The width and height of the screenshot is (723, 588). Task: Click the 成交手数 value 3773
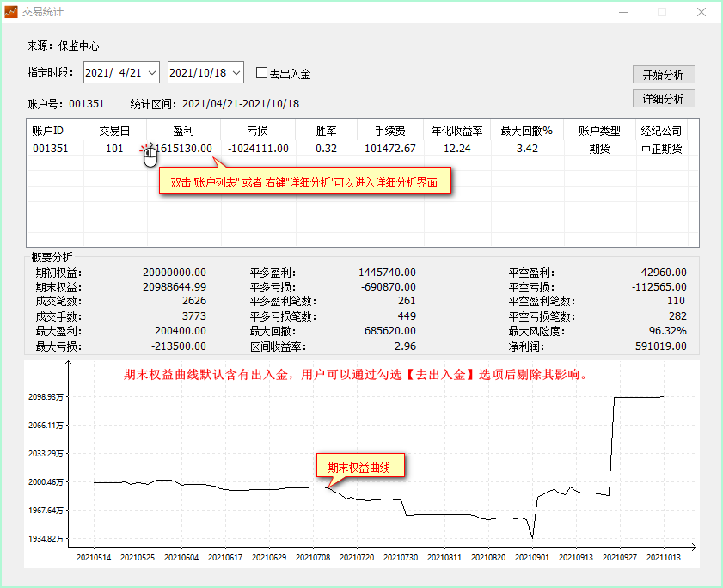(x=194, y=315)
